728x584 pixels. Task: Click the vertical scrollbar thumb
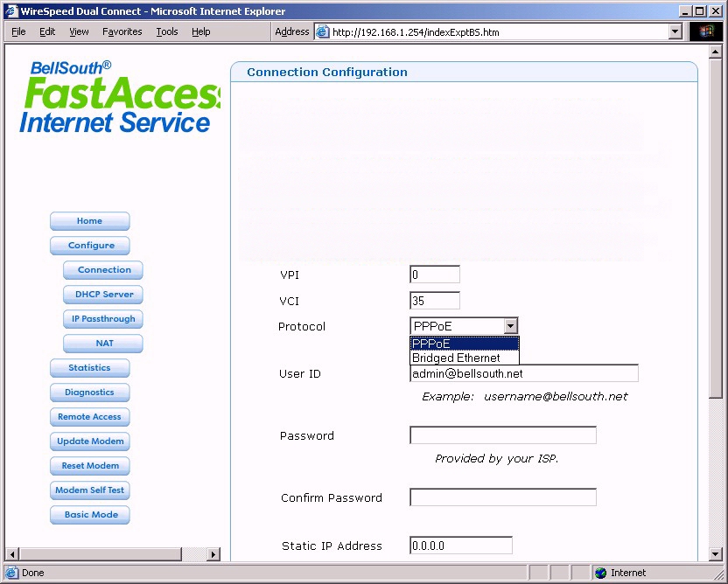pyautogui.click(x=716, y=227)
